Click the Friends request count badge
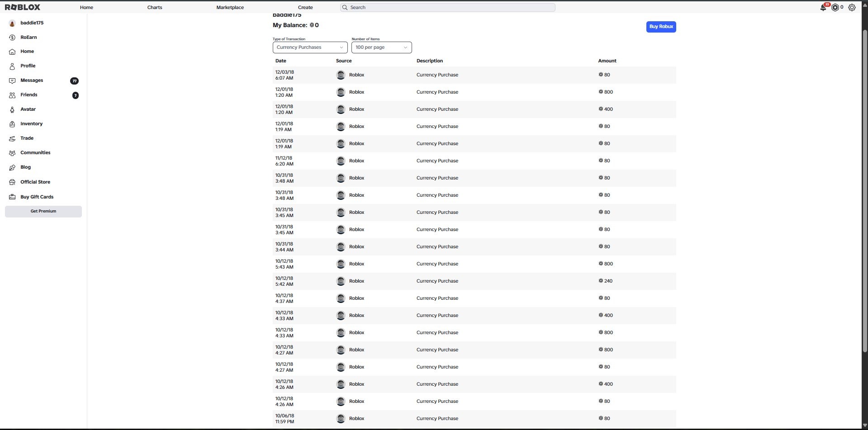The image size is (868, 430). [76, 95]
